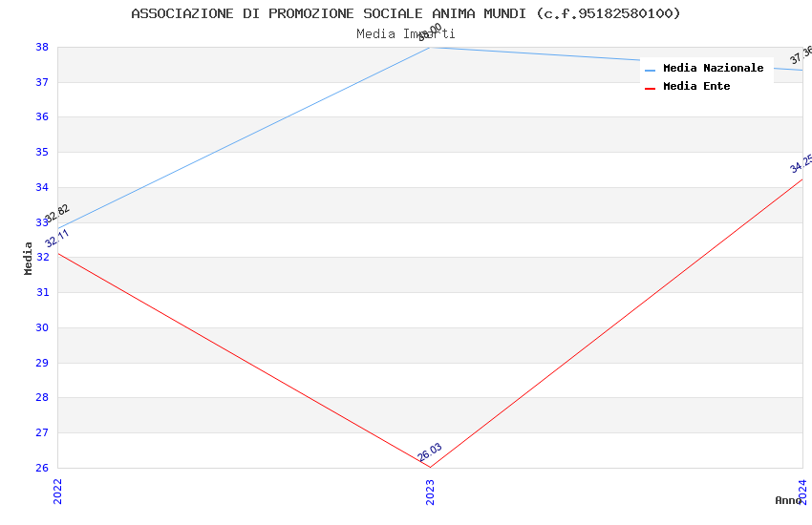Image resolution: width=812 pixels, height=525 pixels.
Task: Click the y-axis value 31
Action: [x=42, y=292]
